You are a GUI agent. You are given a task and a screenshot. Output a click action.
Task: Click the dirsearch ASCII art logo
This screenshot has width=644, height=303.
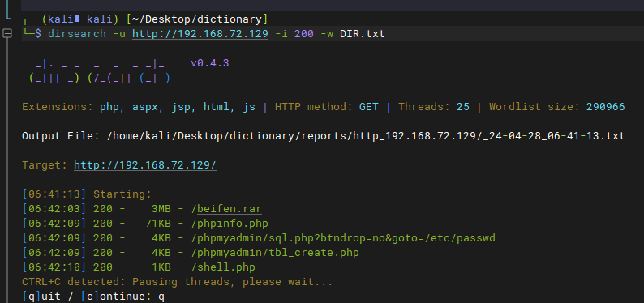click(100, 71)
